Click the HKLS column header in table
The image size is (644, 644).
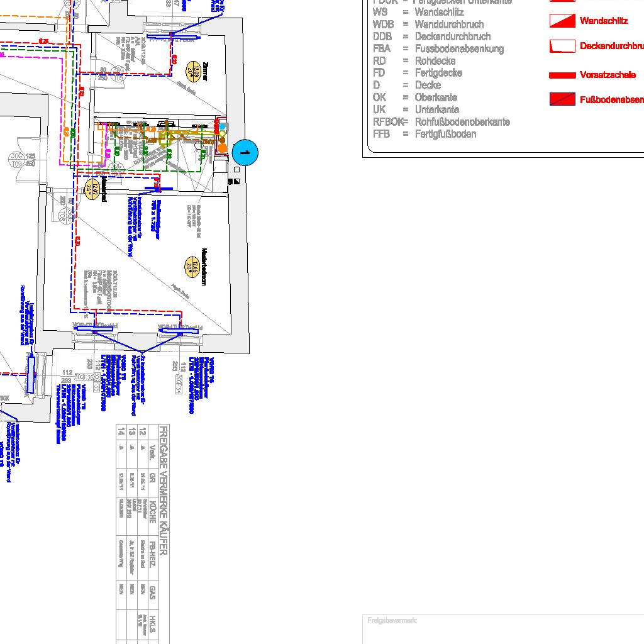pyautogui.click(x=152, y=623)
